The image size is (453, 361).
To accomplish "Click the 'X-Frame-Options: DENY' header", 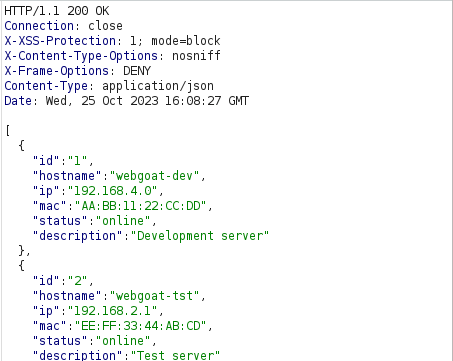I will click(77, 71).
